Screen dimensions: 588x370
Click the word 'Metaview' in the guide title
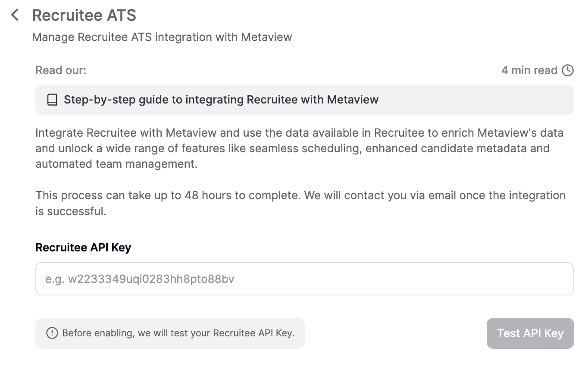(352, 100)
